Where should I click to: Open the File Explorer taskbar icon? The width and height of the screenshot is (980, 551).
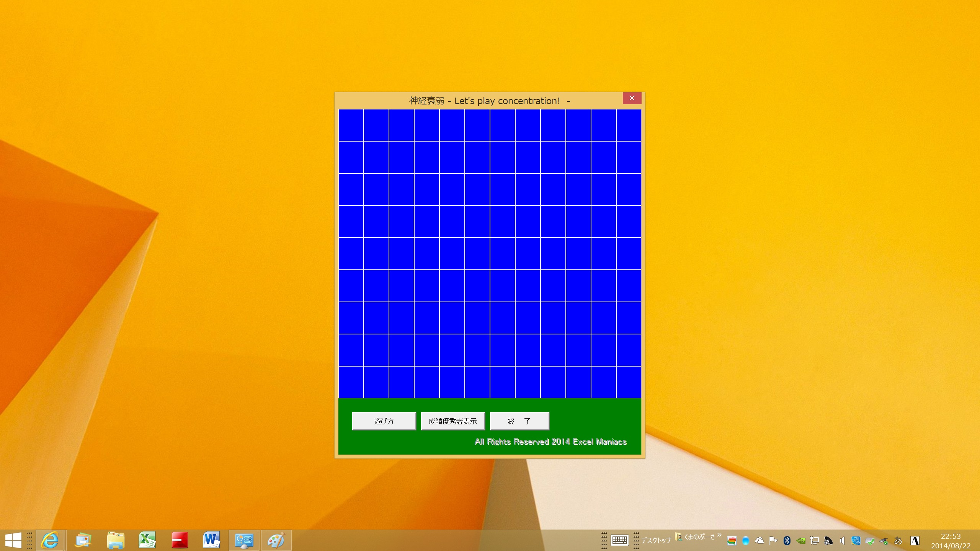pyautogui.click(x=115, y=540)
